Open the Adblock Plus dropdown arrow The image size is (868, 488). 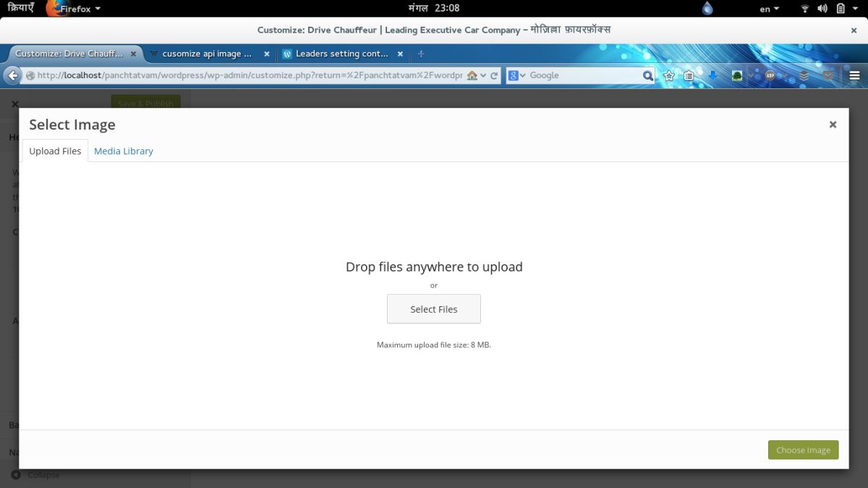(783, 75)
